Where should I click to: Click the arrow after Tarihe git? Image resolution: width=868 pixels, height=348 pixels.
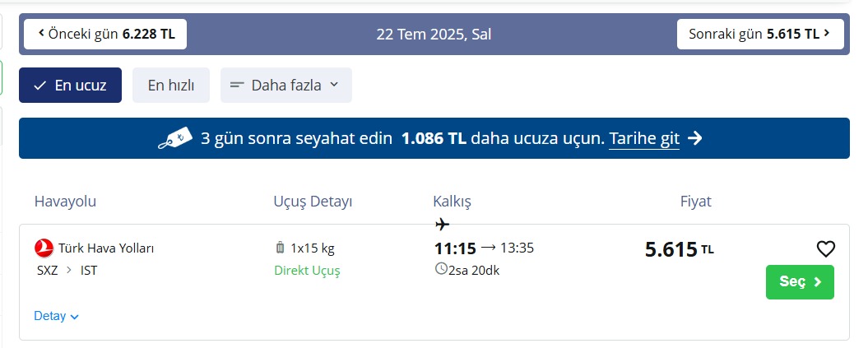(x=695, y=138)
